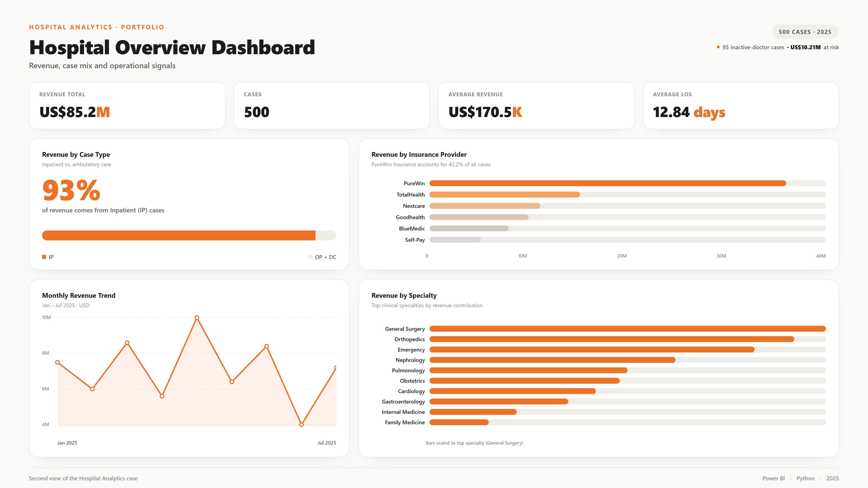The width and height of the screenshot is (868, 488).
Task: Click the US$10.21M at risk figure
Action: 805,47
